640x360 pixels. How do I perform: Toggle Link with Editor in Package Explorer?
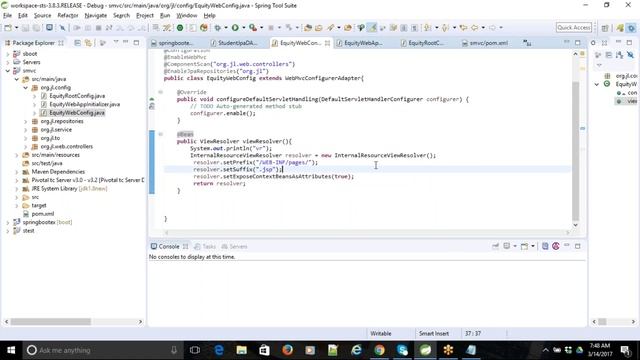pos(88,43)
